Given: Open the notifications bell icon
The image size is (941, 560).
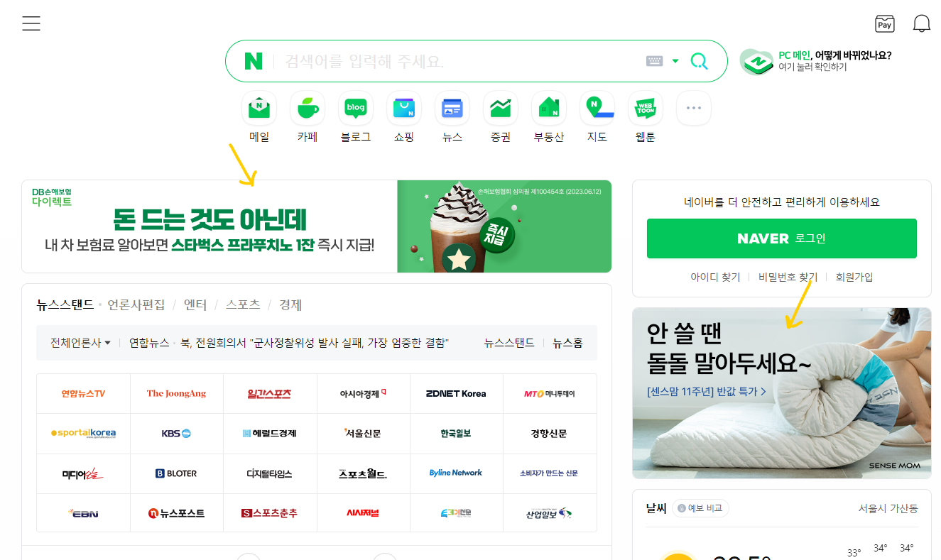Looking at the screenshot, I should click(x=921, y=23).
